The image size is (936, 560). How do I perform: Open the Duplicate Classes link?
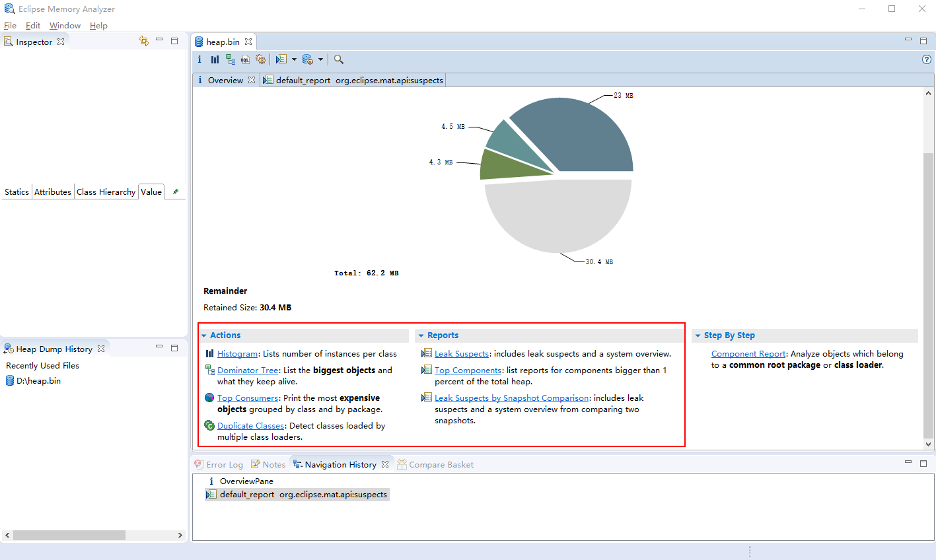coord(251,426)
